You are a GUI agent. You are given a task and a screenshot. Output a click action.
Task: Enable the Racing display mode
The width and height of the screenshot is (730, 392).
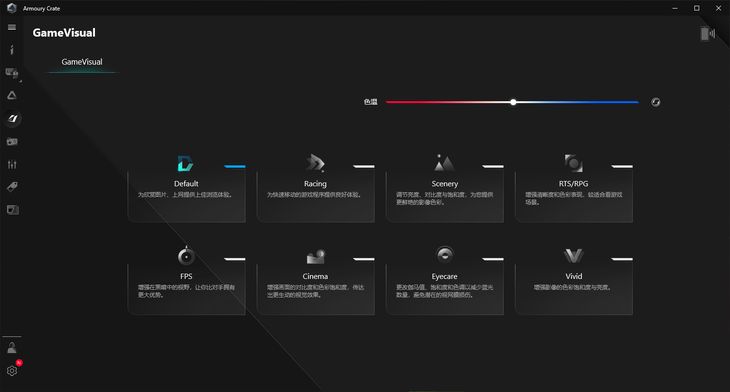(316, 188)
